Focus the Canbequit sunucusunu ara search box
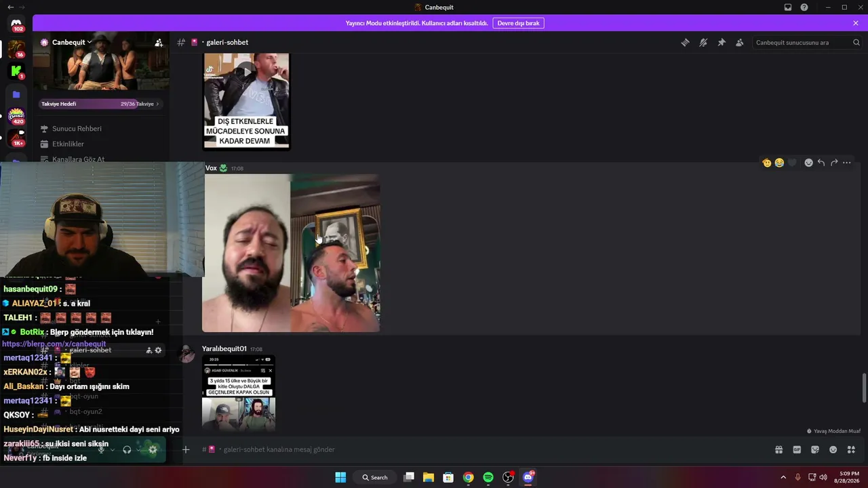The width and height of the screenshot is (868, 488). pyautogui.click(x=807, y=42)
